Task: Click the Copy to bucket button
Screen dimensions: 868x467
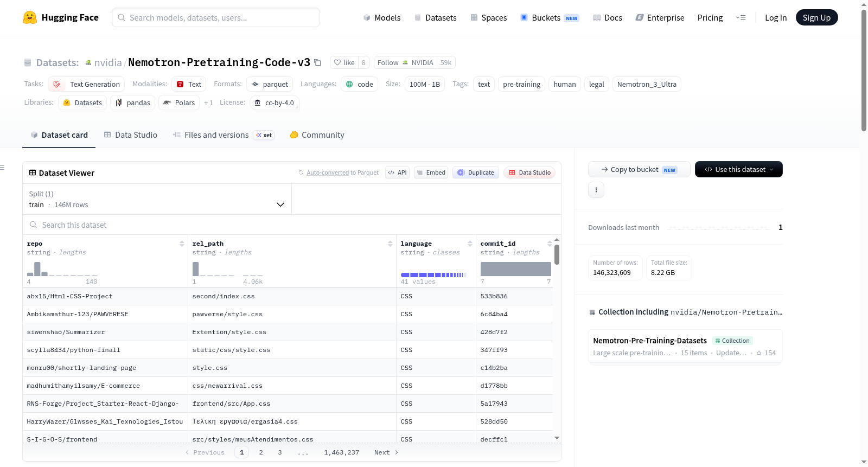Action: (x=639, y=169)
